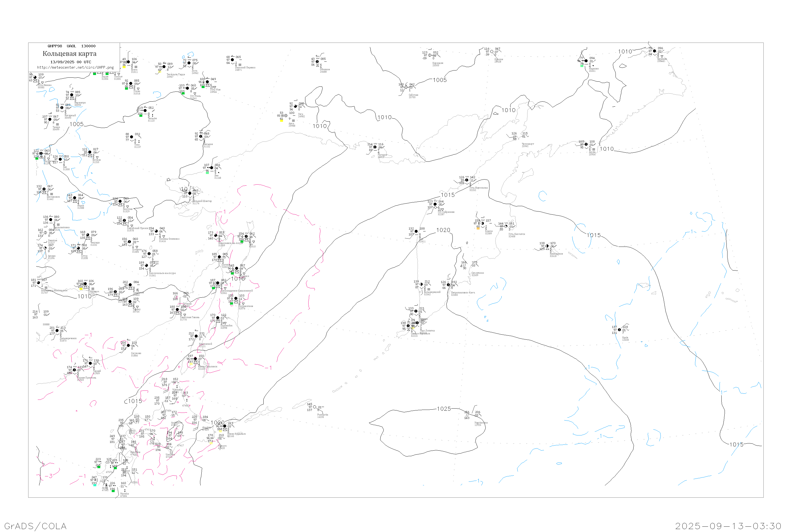Click the Усть-Воямполка station circle
The image size is (798, 532).
pyautogui.click(x=467, y=180)
